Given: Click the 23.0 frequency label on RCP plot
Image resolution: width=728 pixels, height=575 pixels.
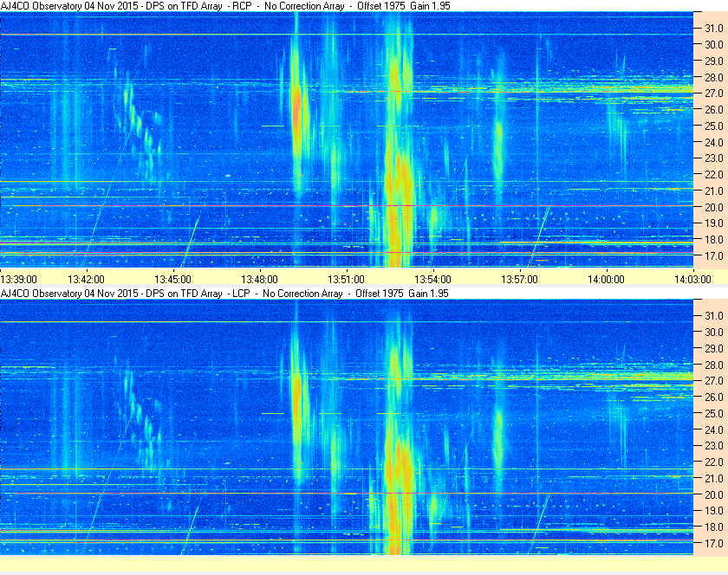Looking at the screenshot, I should point(714,158).
